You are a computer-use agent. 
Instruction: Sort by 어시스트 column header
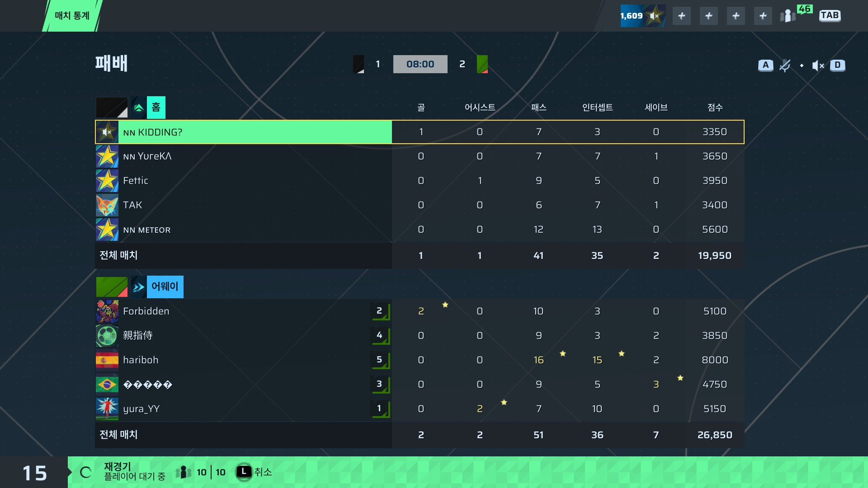click(x=480, y=108)
